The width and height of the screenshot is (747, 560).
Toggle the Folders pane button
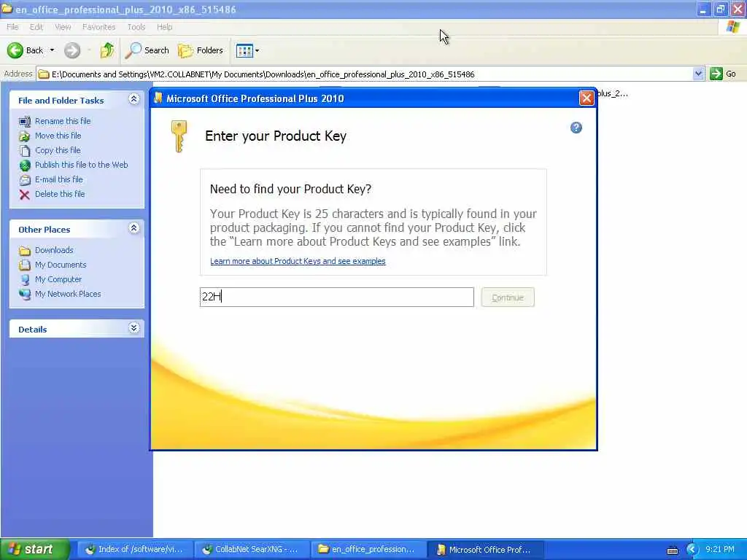point(200,50)
